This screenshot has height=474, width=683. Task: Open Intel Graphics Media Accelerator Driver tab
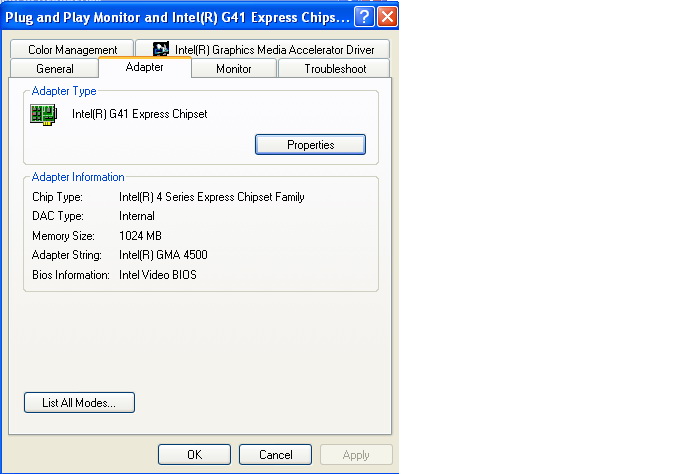pyautogui.click(x=263, y=49)
